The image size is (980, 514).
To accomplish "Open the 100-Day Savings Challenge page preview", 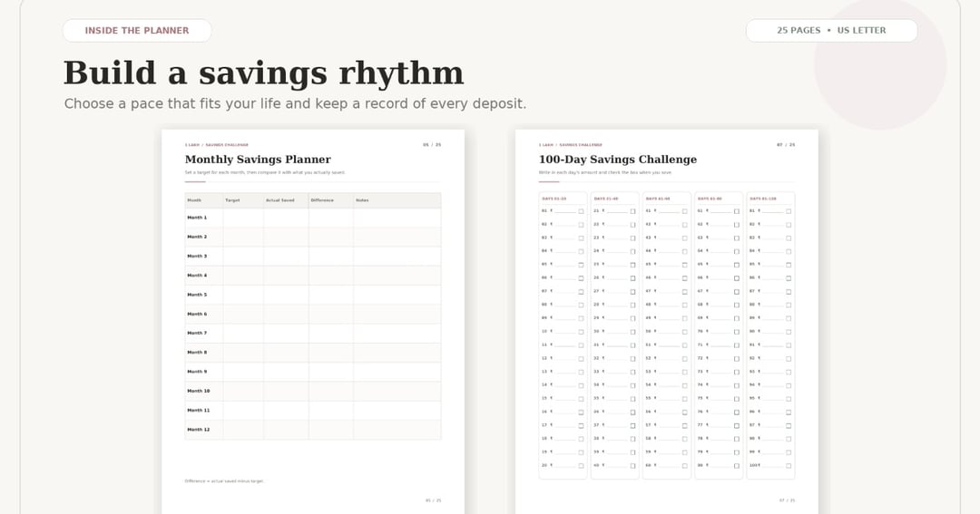I will 667,322.
